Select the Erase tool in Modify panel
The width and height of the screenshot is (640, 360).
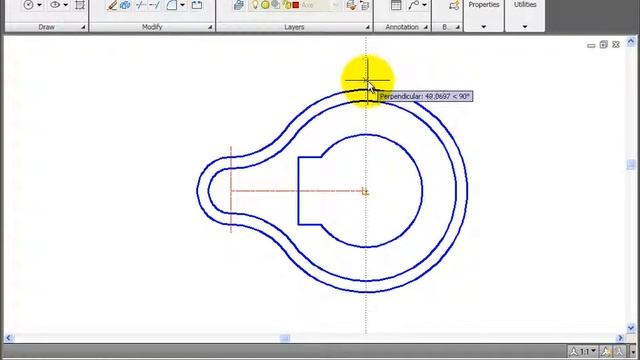[x=112, y=5]
